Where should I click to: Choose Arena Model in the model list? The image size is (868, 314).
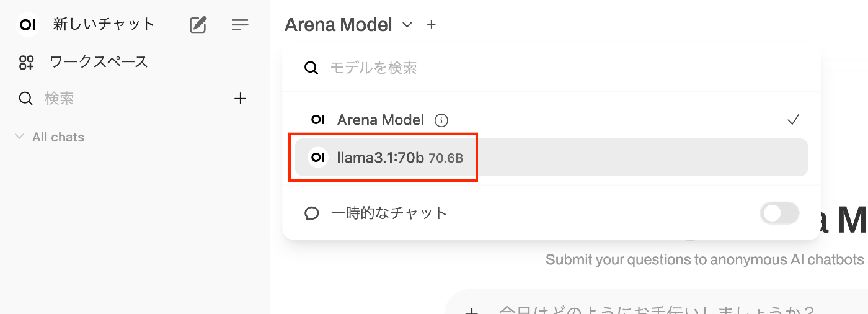381,120
